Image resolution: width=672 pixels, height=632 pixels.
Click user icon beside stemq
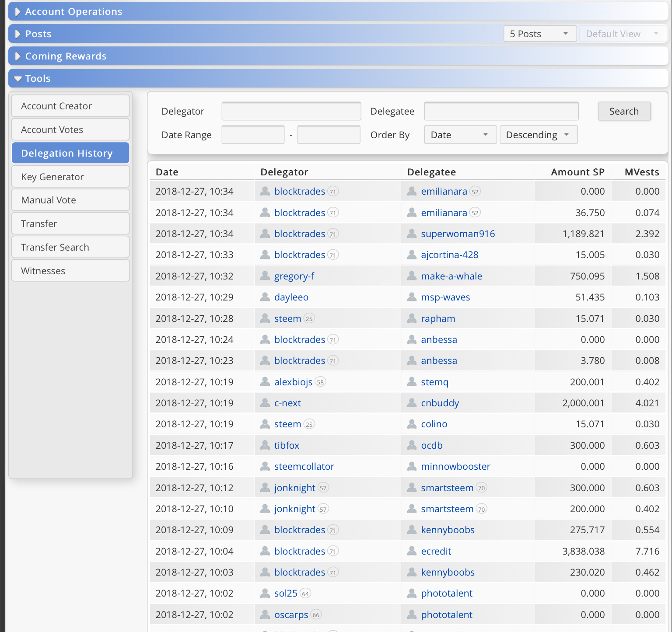[412, 382]
